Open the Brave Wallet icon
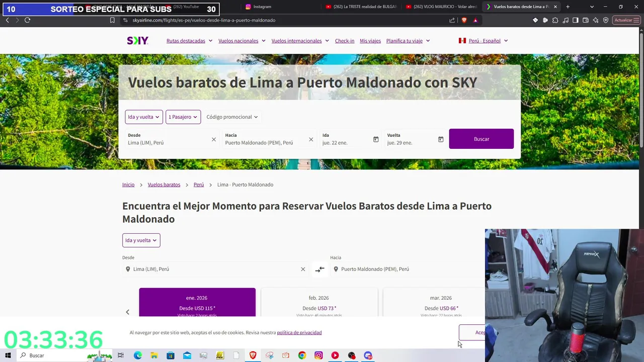 [586, 20]
